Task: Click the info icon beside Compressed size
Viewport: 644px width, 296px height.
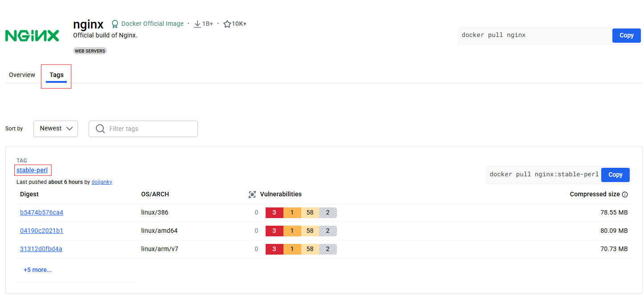Action: pyautogui.click(x=625, y=195)
